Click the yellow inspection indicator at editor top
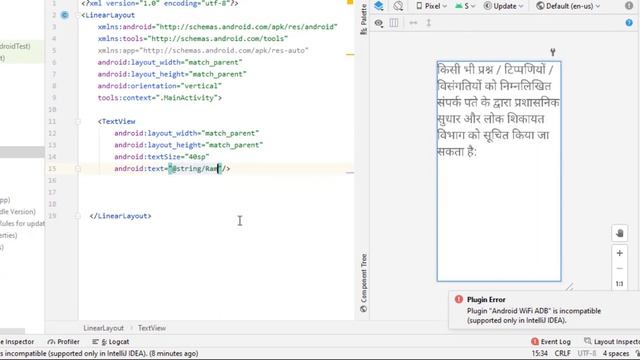Image resolution: width=640 pixels, height=360 pixels. (350, 2)
